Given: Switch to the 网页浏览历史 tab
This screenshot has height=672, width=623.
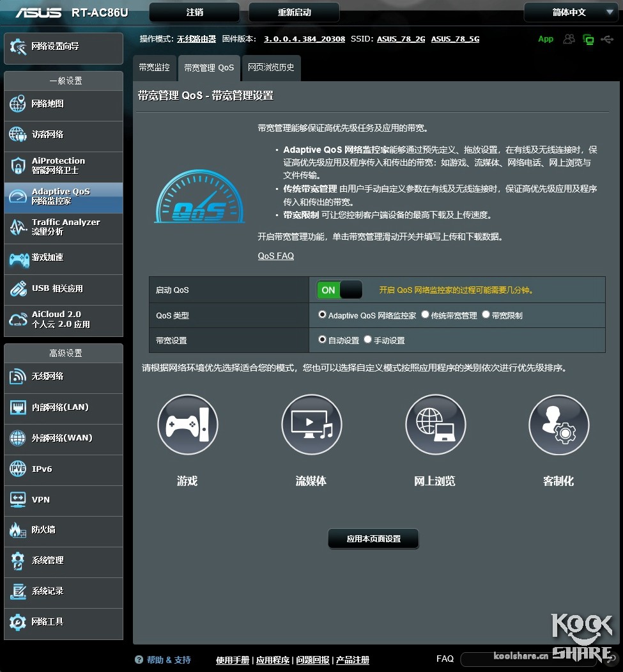Looking at the screenshot, I should (x=271, y=68).
